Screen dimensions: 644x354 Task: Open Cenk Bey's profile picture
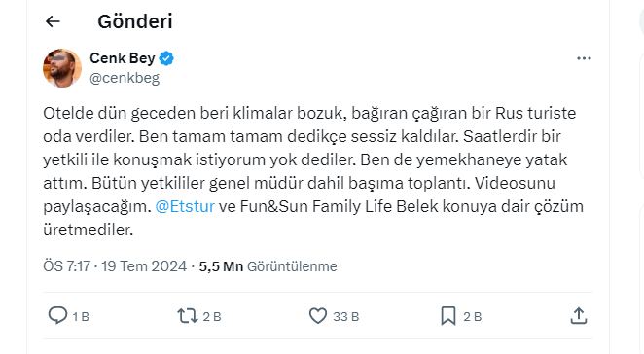point(62,68)
